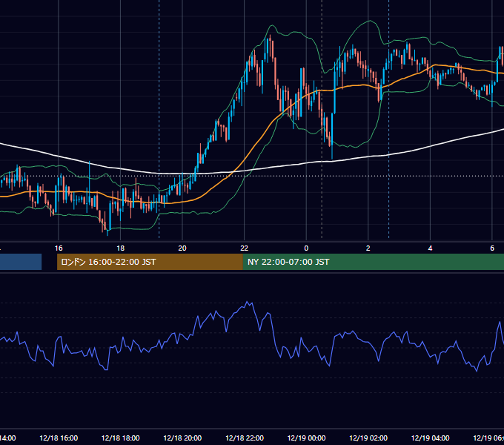Click the NY 22:00-07:00 JST session bar
This screenshot has height=445, width=504.
[373, 262]
